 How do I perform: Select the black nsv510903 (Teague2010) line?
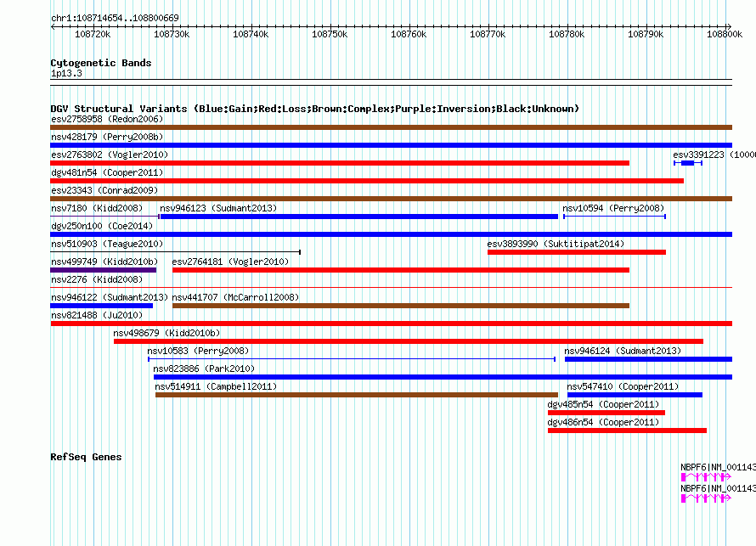click(x=176, y=252)
